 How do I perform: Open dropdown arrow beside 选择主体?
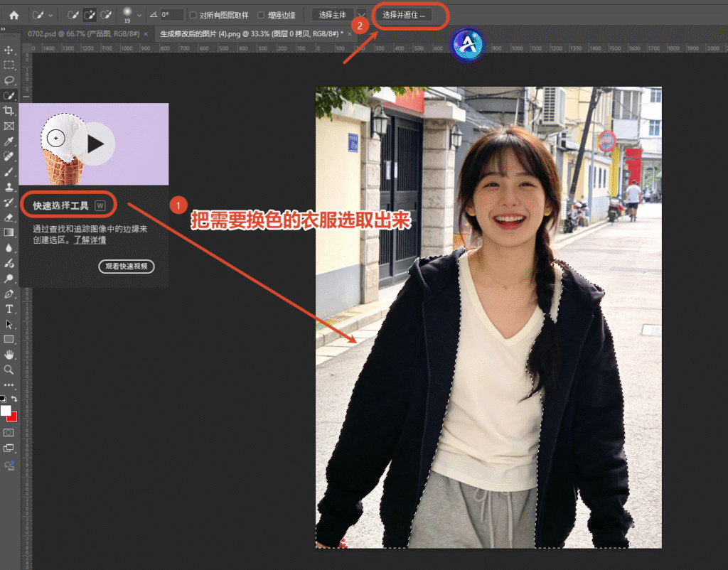(361, 15)
